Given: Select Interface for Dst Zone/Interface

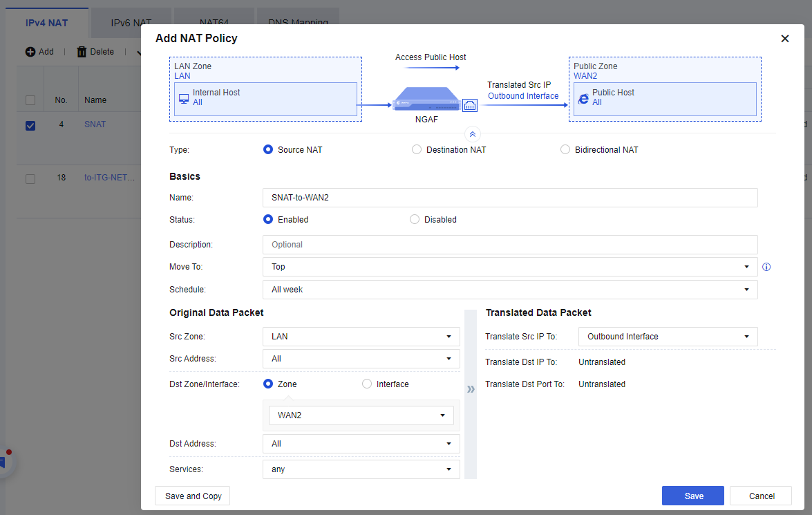Looking at the screenshot, I should coord(367,384).
